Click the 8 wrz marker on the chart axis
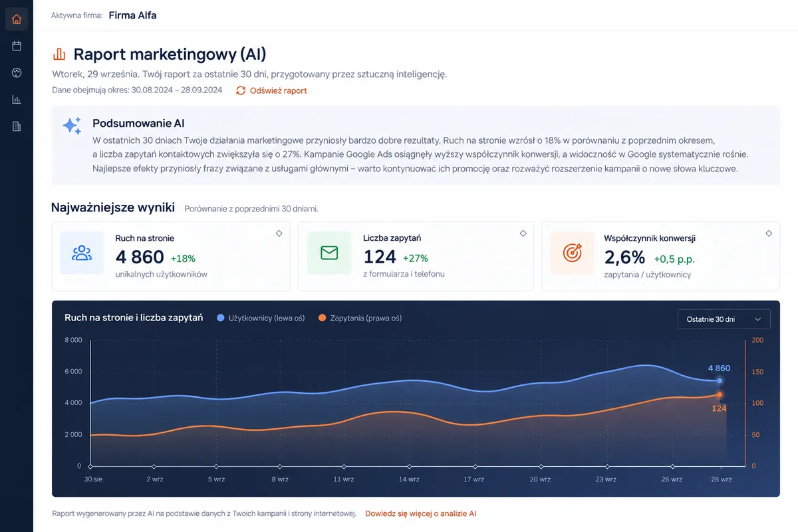The height and width of the screenshot is (532, 798). click(279, 467)
